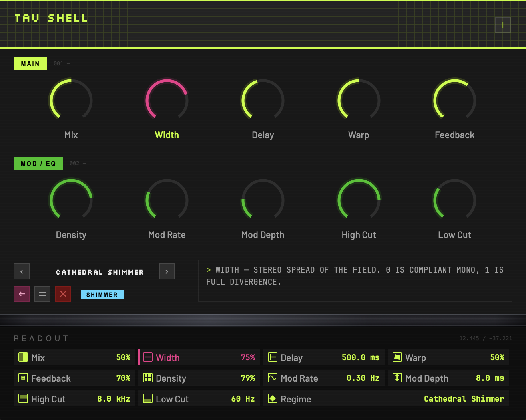The height and width of the screenshot is (420, 526).
Task: Go to previous preset with left chevron
Action: click(x=22, y=271)
